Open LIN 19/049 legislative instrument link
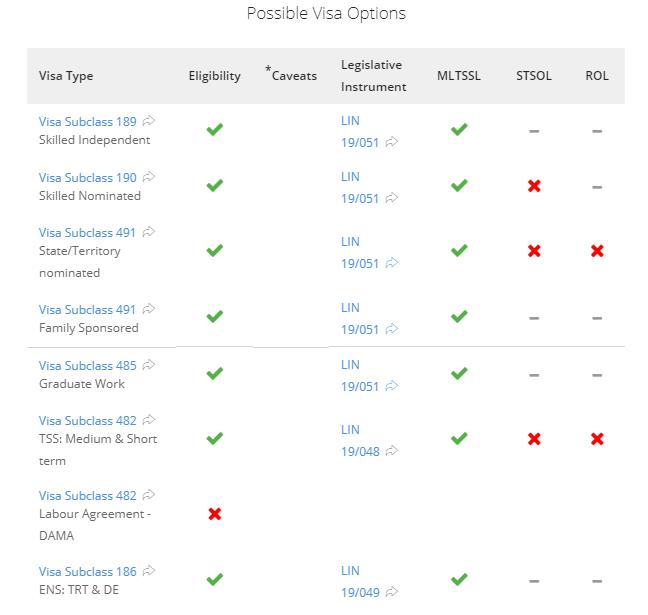The image size is (648, 615). 360,582
